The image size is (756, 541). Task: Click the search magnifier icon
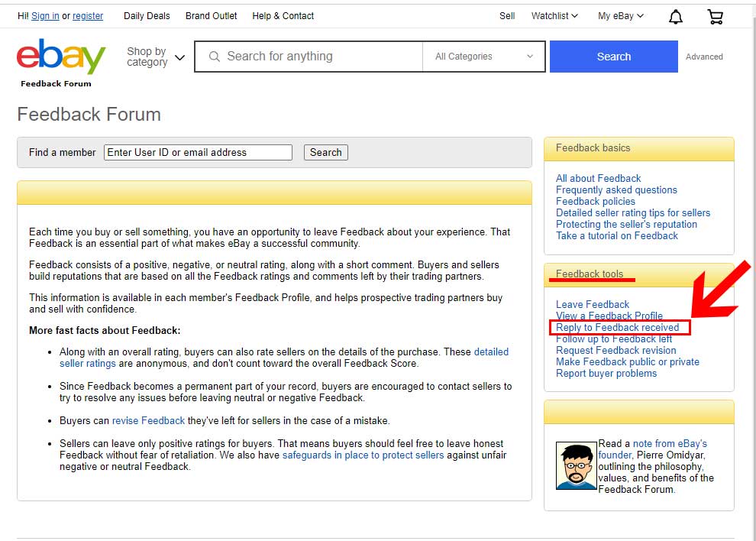pos(214,56)
